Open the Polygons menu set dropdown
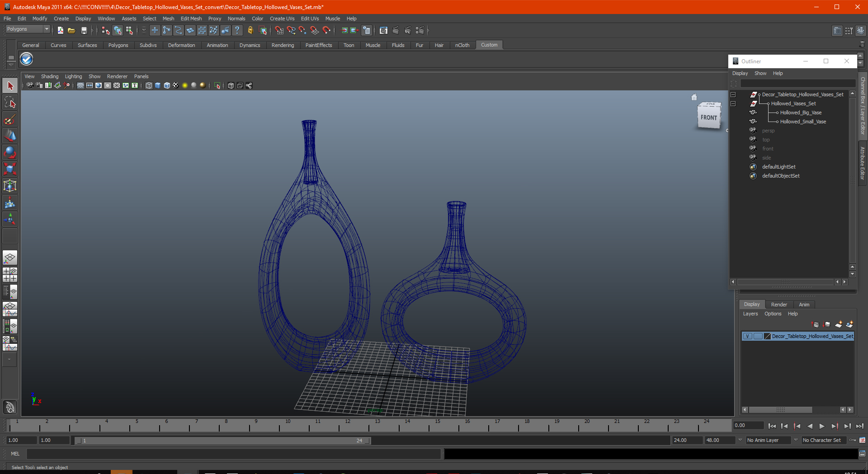This screenshot has width=868, height=474. point(28,29)
